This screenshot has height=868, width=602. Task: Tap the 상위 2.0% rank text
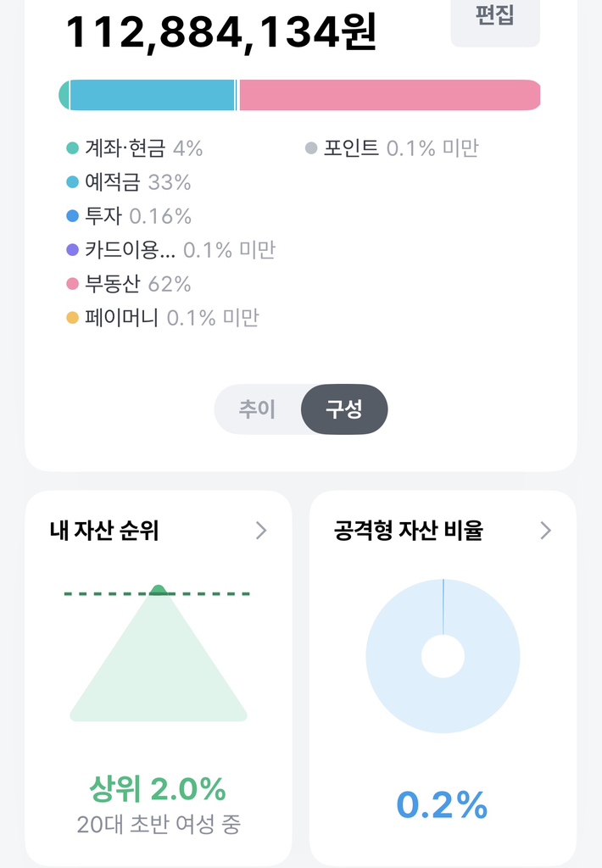click(158, 789)
